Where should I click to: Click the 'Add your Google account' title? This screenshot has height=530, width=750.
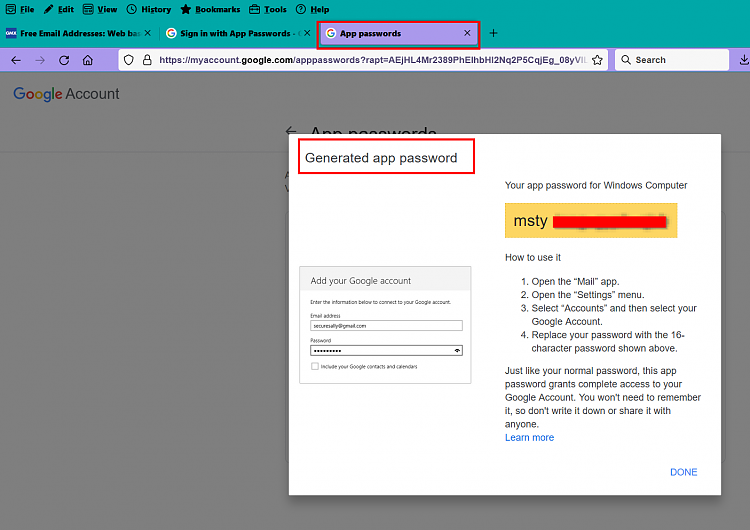[361, 281]
